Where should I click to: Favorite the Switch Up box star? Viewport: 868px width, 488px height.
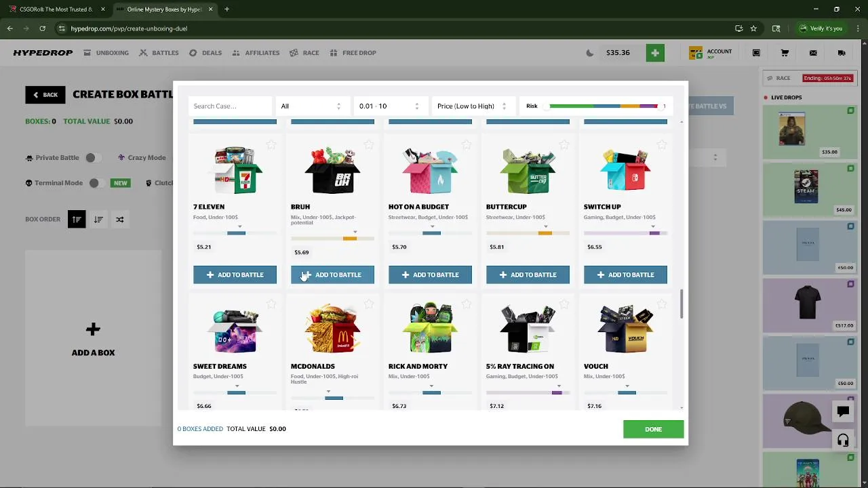[x=662, y=144]
